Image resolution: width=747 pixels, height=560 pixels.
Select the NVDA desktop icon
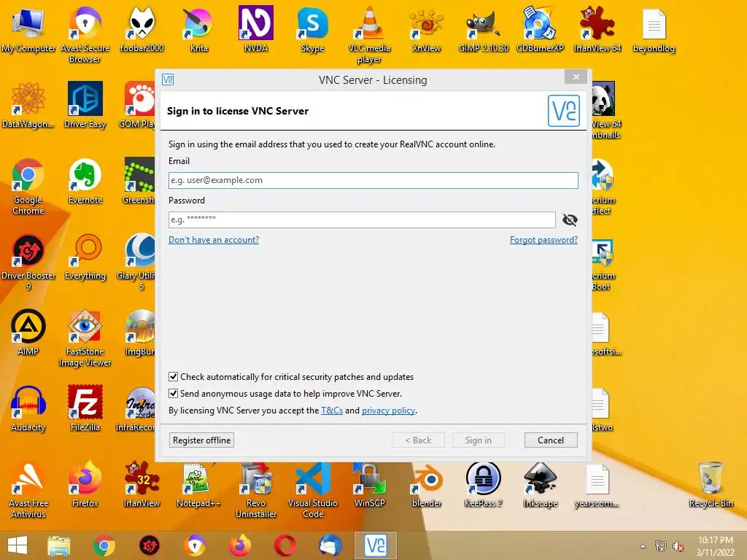click(256, 29)
